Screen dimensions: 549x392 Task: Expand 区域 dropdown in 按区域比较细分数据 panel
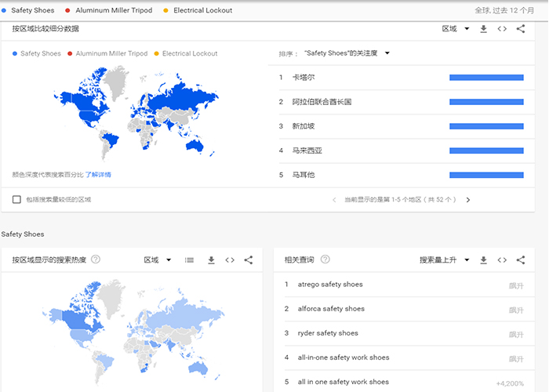click(456, 29)
